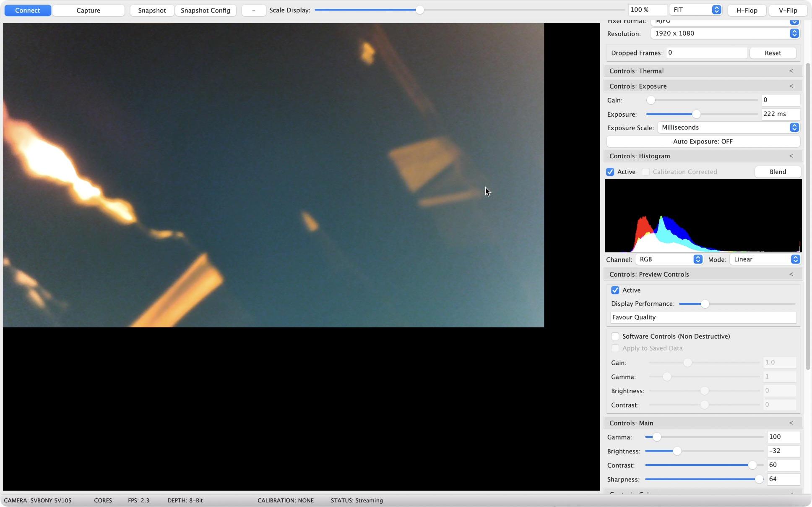Click the Exposure slider handle
812x507 pixels.
[696, 114]
